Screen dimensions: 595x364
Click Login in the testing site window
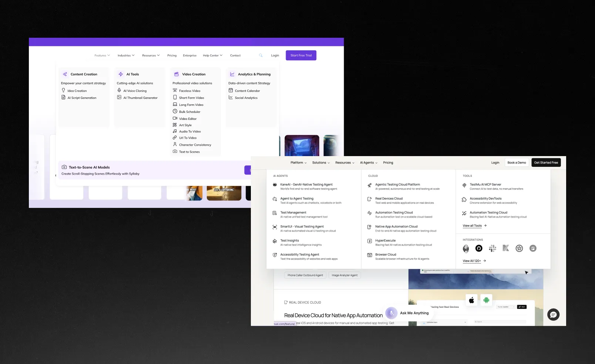tap(495, 163)
